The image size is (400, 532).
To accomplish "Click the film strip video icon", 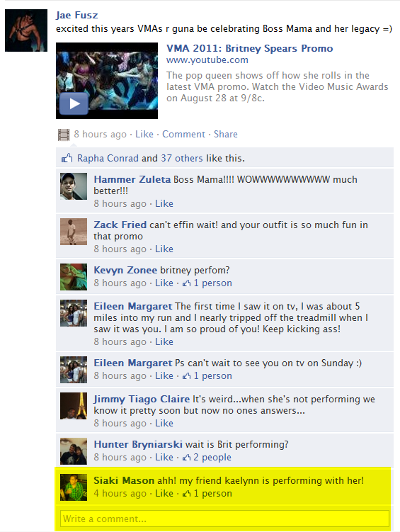I will coord(64,135).
